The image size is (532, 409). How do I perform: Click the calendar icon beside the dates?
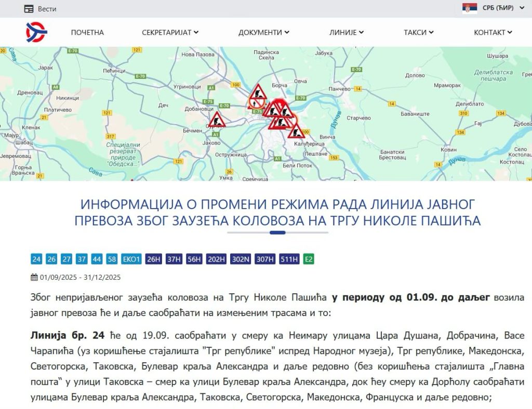tap(34, 277)
